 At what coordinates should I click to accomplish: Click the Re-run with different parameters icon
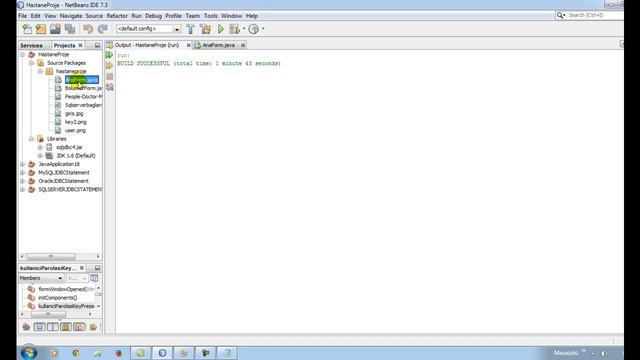(109, 65)
